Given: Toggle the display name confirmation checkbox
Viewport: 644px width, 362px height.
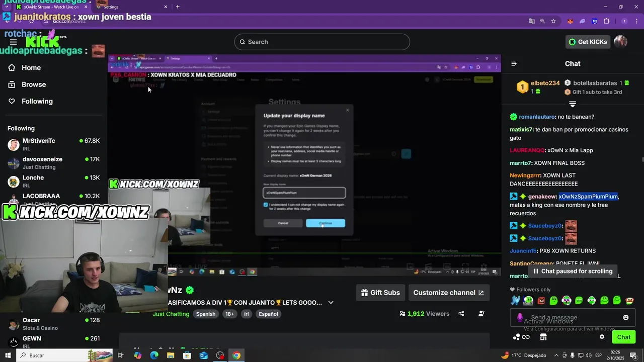Looking at the screenshot, I should pos(266,205).
